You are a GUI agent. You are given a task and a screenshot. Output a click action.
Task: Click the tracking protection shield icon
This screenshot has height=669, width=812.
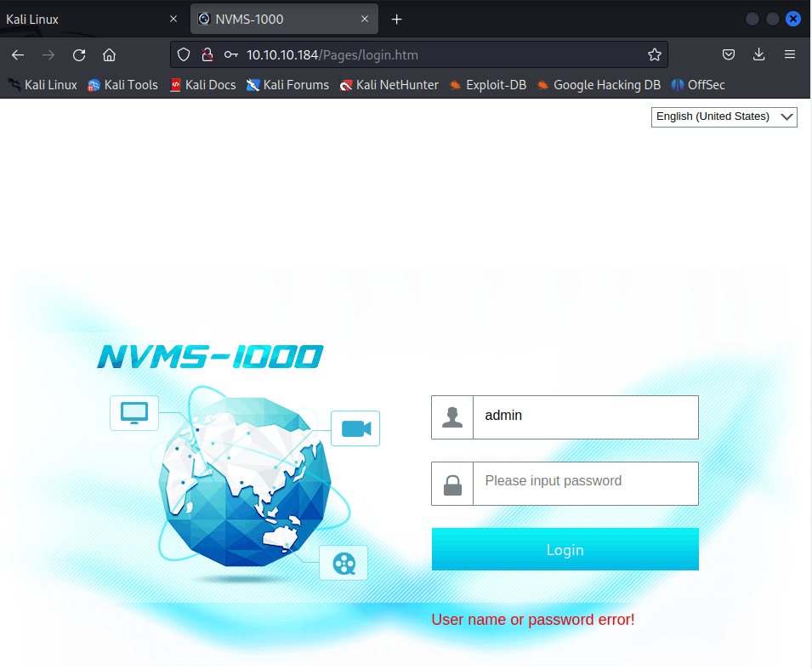click(184, 55)
